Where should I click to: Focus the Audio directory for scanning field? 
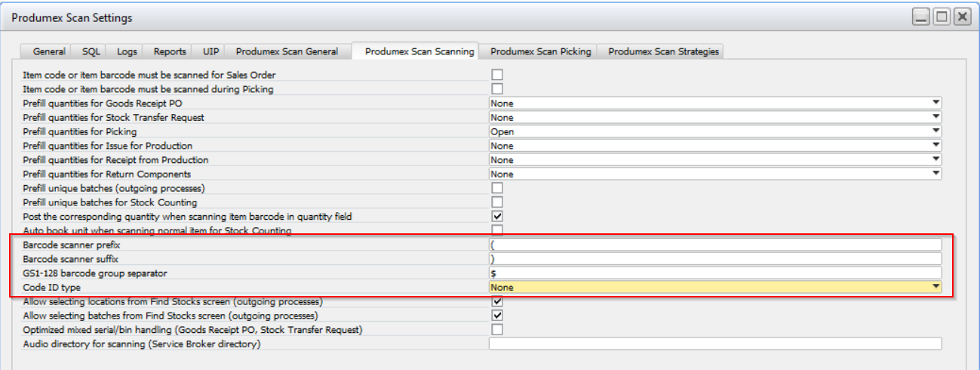pos(714,344)
